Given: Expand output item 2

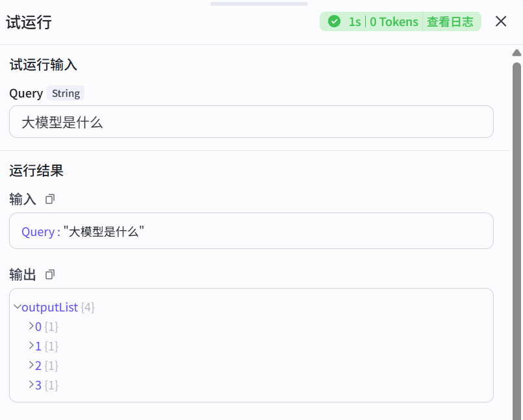Looking at the screenshot, I should click(x=31, y=365).
